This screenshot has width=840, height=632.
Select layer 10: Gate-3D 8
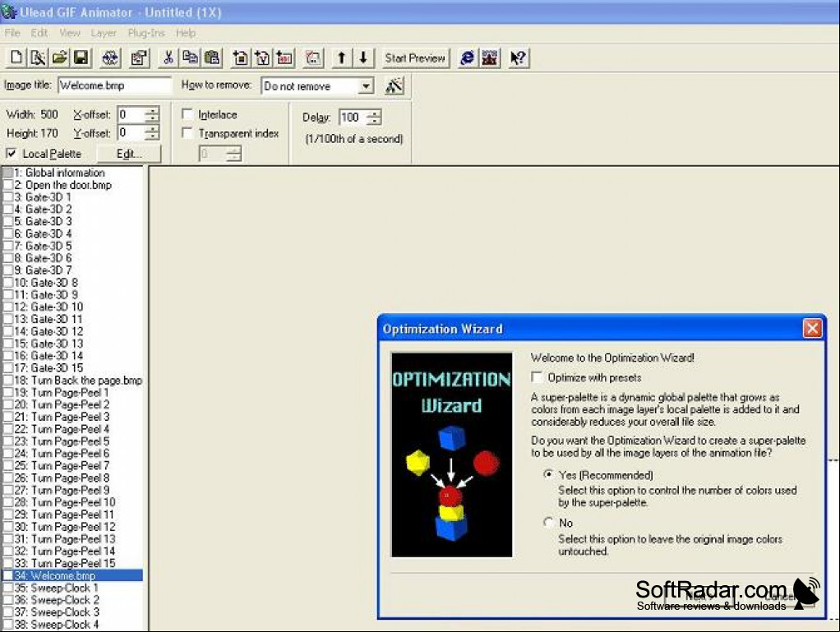(73, 282)
